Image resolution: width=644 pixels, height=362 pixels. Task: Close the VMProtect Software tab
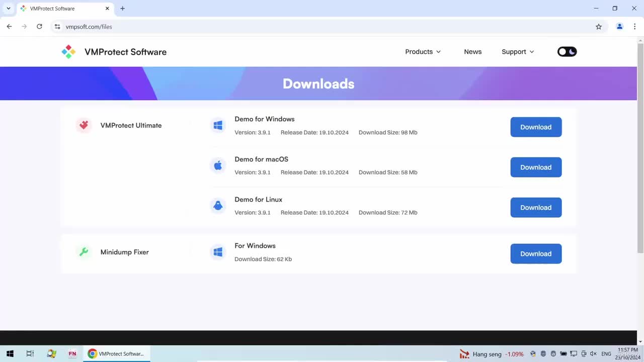point(107,9)
